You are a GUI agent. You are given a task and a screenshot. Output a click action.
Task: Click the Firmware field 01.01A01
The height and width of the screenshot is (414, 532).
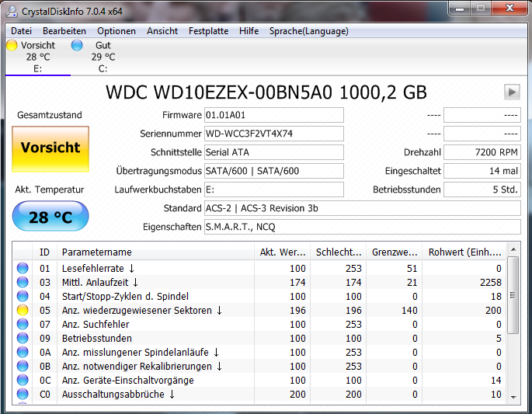coord(274,115)
